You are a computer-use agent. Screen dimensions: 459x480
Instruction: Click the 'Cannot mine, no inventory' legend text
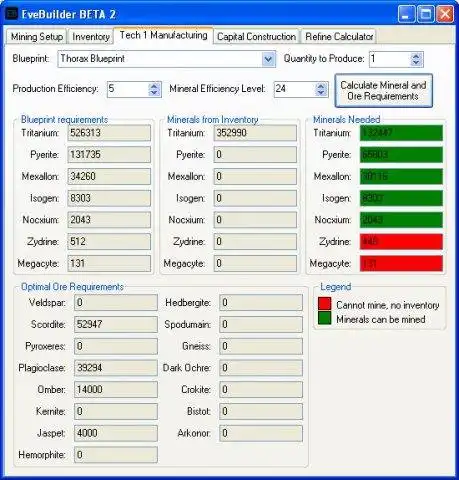pyautogui.click(x=388, y=305)
